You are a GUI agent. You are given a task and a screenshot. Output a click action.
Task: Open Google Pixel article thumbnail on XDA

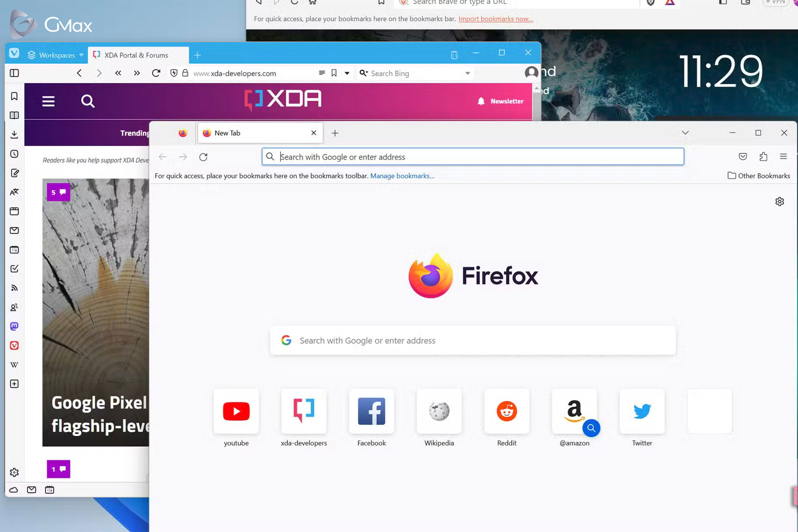tap(96, 313)
